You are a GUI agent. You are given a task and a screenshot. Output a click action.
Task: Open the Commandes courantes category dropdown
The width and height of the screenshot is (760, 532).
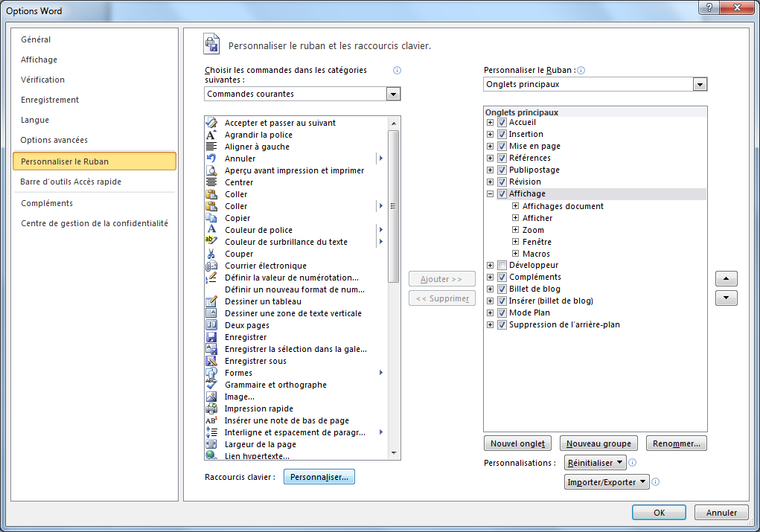tap(393, 94)
